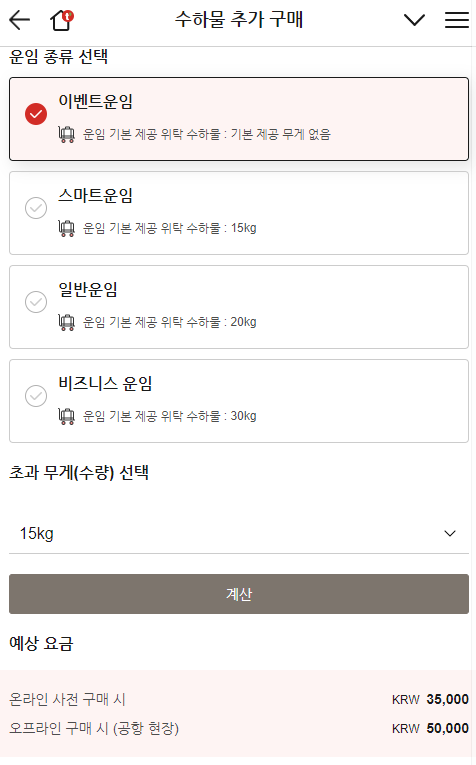Click the 오프라인 구매 시 KRW 50,000 row
The height and width of the screenshot is (765, 476).
coord(239,728)
